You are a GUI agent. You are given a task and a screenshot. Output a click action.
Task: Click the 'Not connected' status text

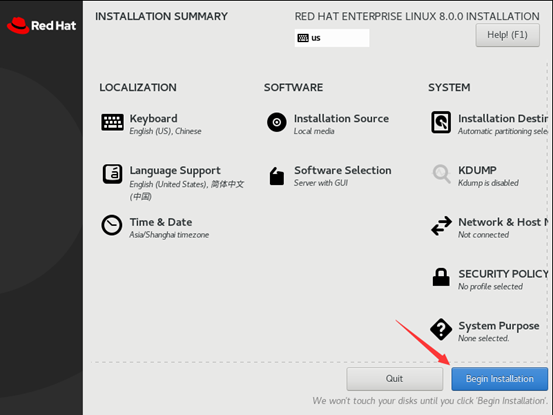pos(483,235)
